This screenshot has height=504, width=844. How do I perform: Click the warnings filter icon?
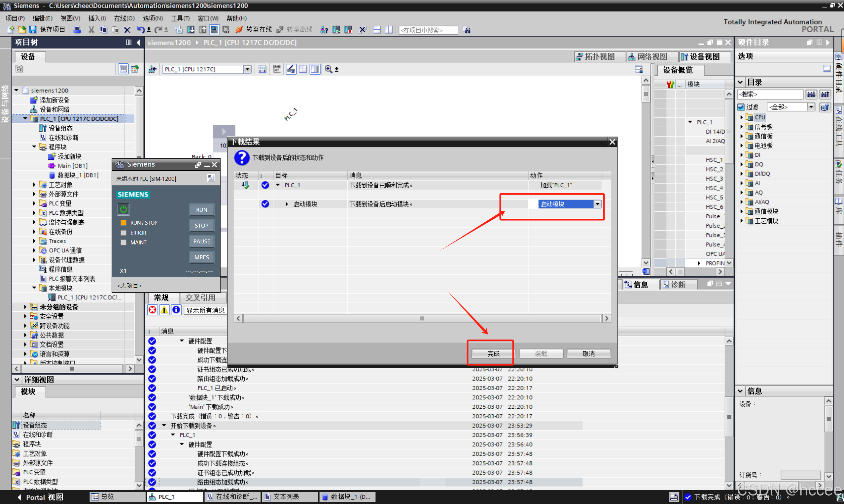coord(164,310)
